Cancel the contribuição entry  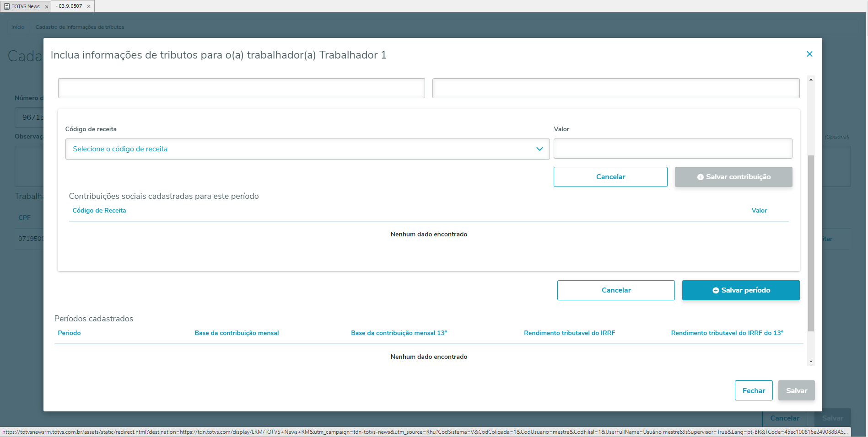(x=610, y=177)
